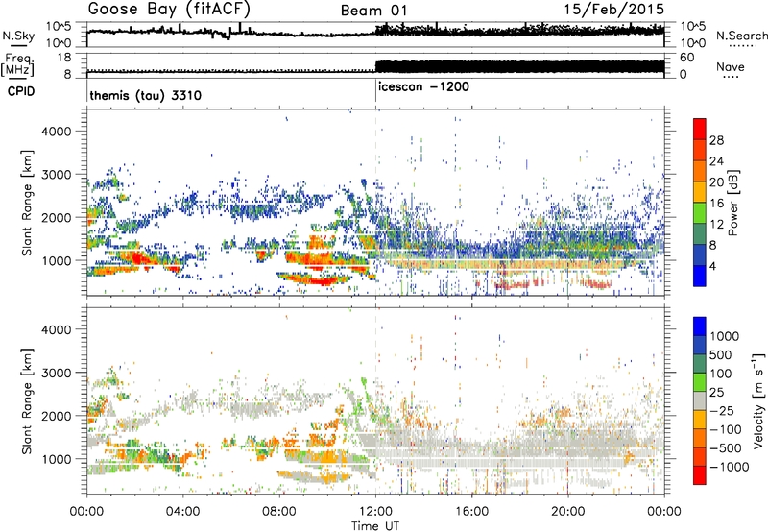Click the '18' frequency axis tick label
Viewport: 768px width, 532px height.
64,58
